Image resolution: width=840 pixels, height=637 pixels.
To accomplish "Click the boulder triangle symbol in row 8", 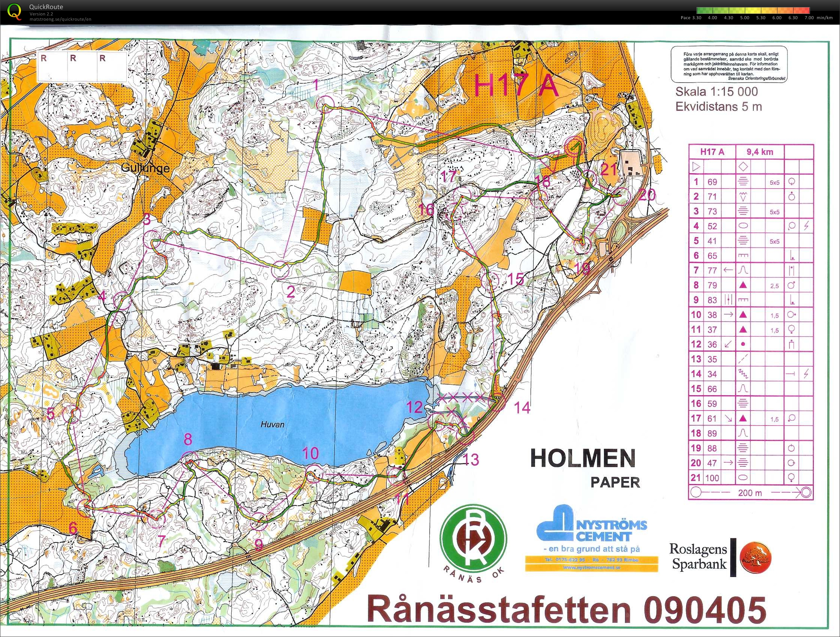I will tap(743, 285).
